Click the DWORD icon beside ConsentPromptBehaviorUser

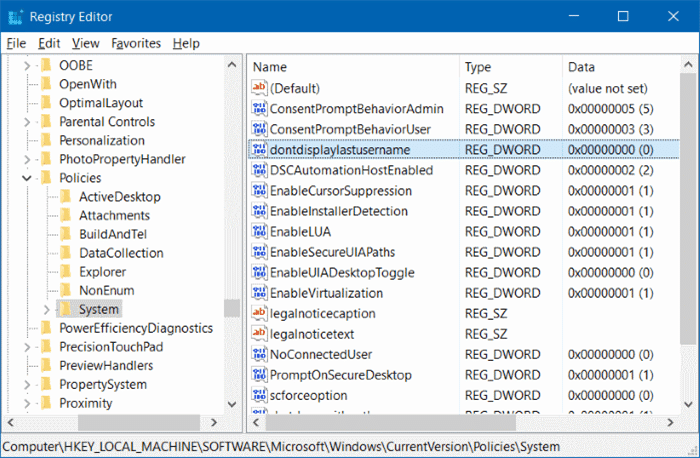259,129
